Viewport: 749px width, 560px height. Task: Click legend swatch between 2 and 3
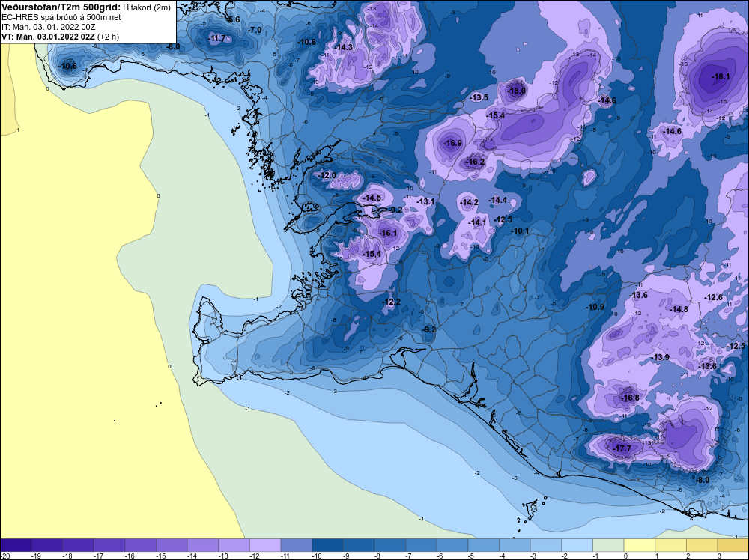703,545
